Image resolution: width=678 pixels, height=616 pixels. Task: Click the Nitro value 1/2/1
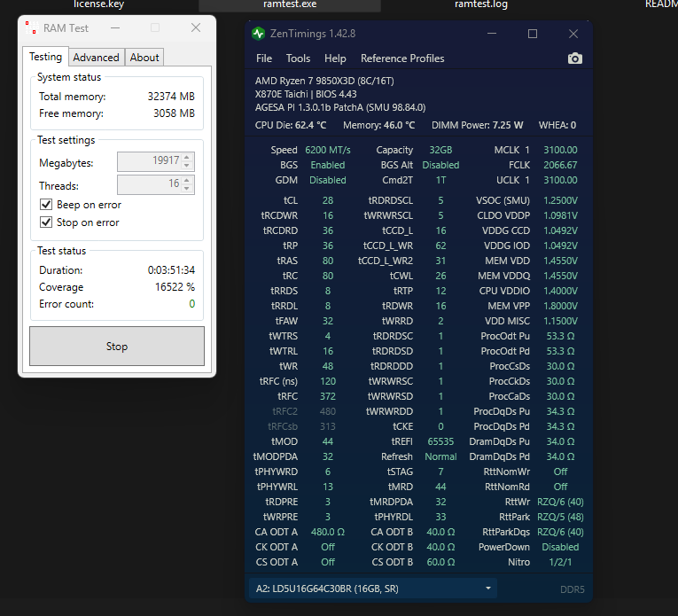(x=560, y=562)
